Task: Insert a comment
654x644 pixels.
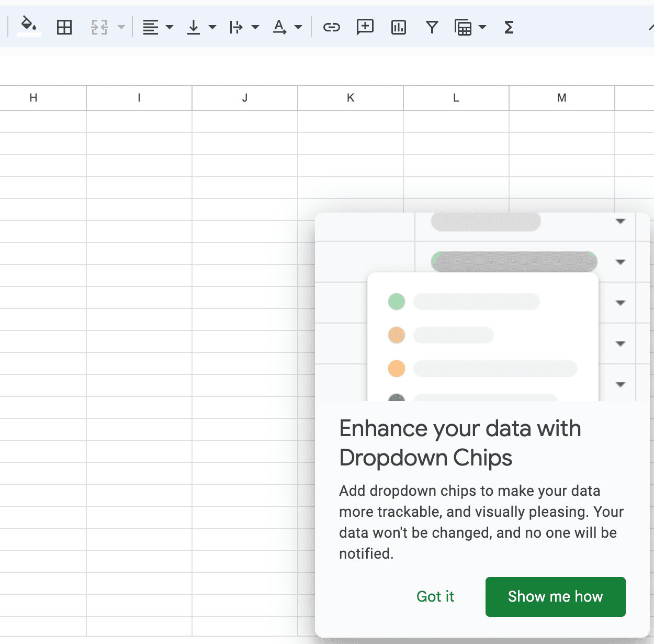Action: point(365,27)
